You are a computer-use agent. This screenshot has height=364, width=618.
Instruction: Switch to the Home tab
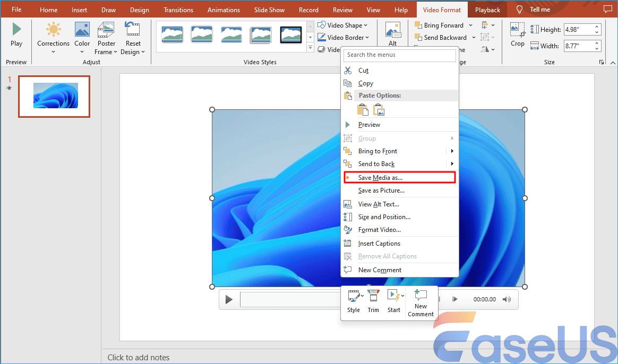pos(48,10)
